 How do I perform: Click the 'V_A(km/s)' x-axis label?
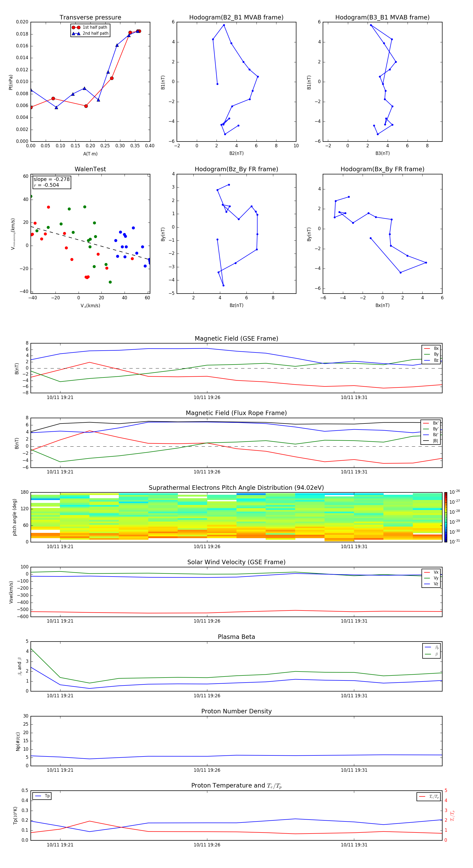(x=90, y=306)
